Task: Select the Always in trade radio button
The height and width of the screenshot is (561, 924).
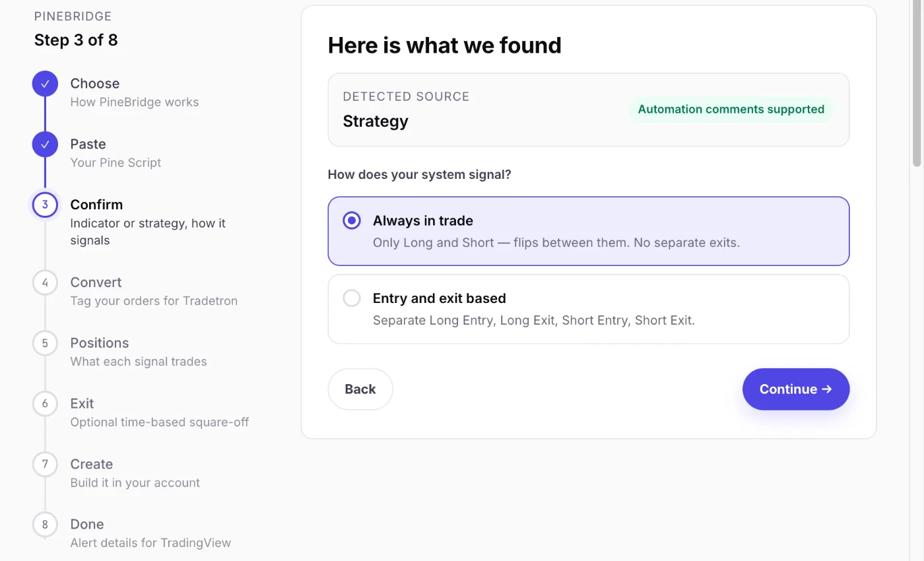Action: (352, 220)
